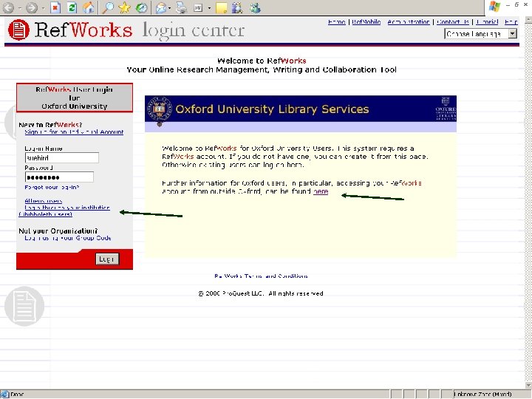Click the Edit document toolbar icon
Viewport: 532px width, 399px height.
(x=198, y=8)
